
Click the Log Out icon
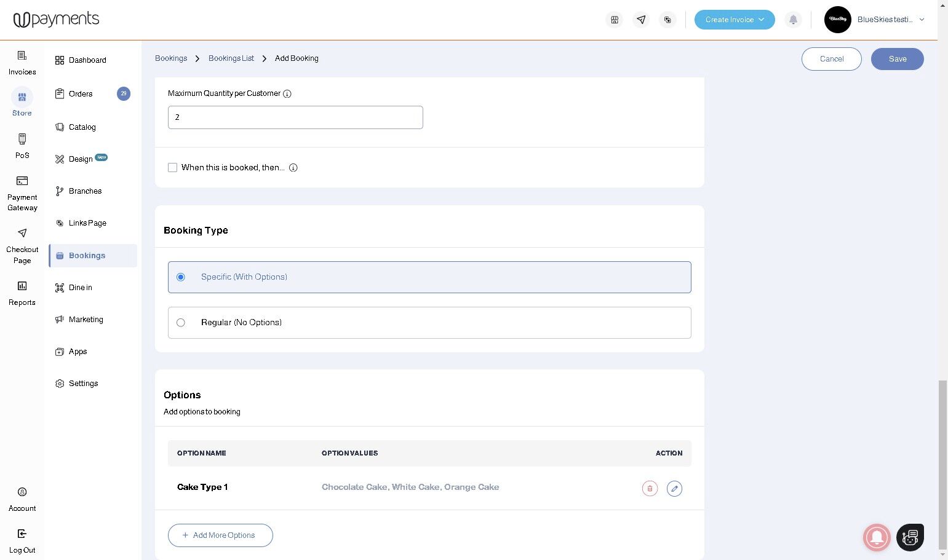point(22,534)
